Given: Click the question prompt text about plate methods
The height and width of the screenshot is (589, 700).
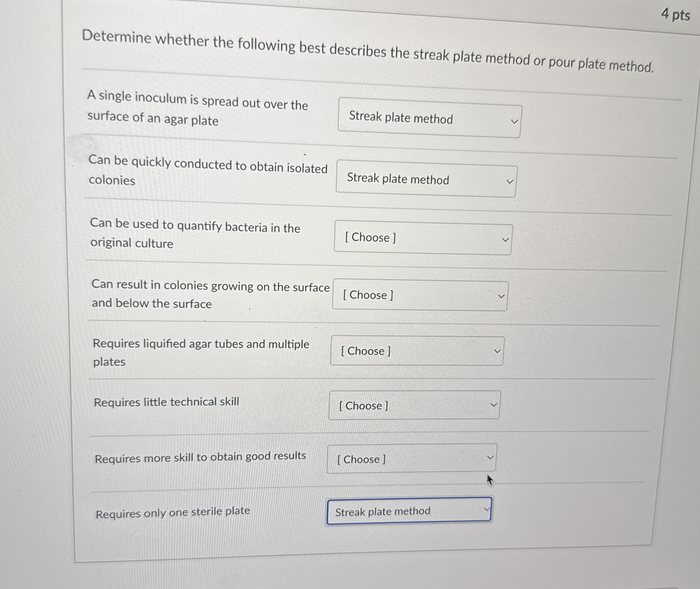Looking at the screenshot, I should (367, 51).
